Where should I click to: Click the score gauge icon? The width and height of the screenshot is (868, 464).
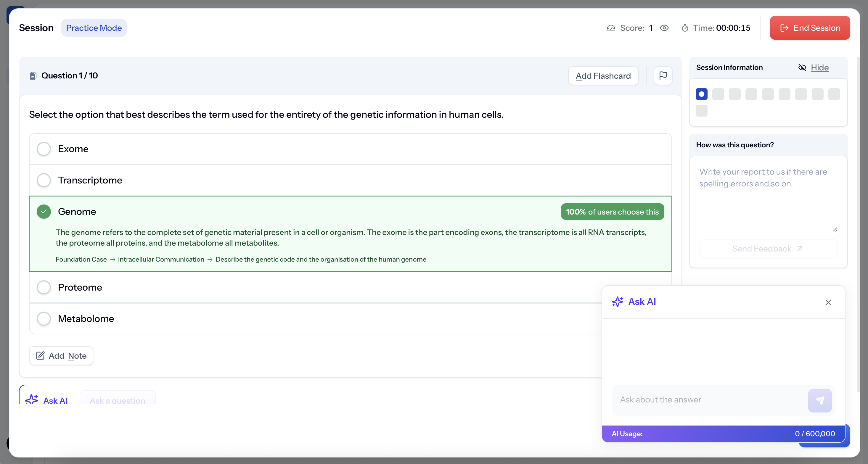[x=611, y=28]
